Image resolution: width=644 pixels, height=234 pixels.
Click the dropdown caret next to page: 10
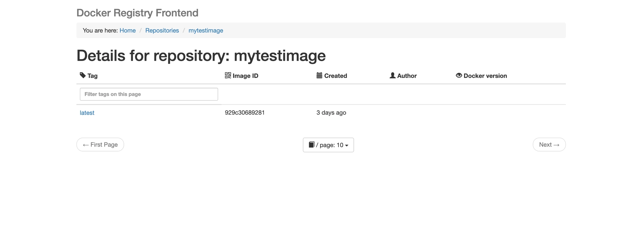347,146
